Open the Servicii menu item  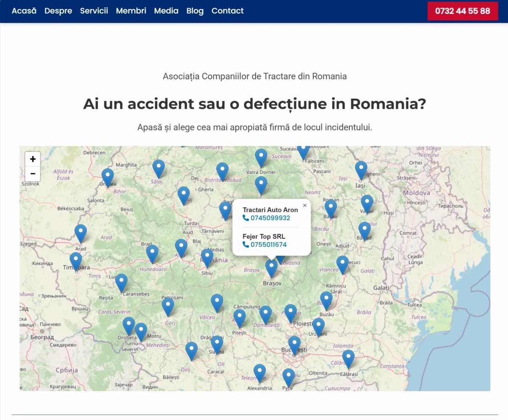pos(94,11)
